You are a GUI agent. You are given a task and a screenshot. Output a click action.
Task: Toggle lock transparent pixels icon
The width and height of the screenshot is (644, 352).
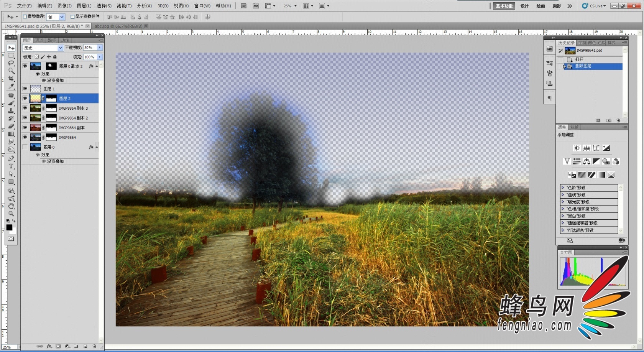click(x=37, y=57)
